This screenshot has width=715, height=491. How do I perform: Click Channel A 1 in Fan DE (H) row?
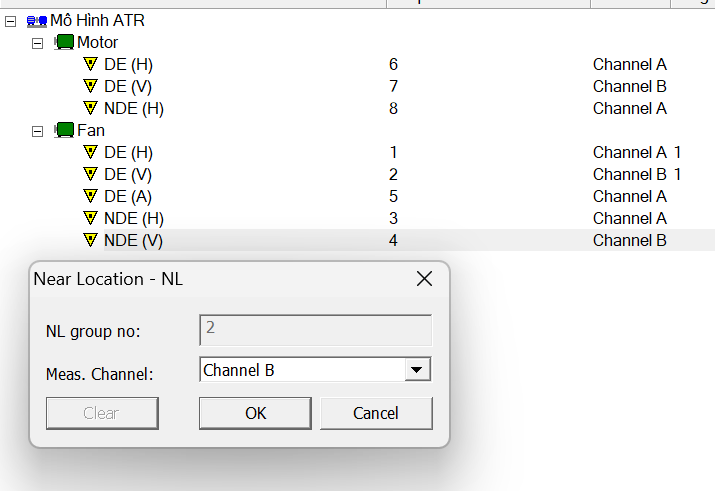click(x=637, y=152)
